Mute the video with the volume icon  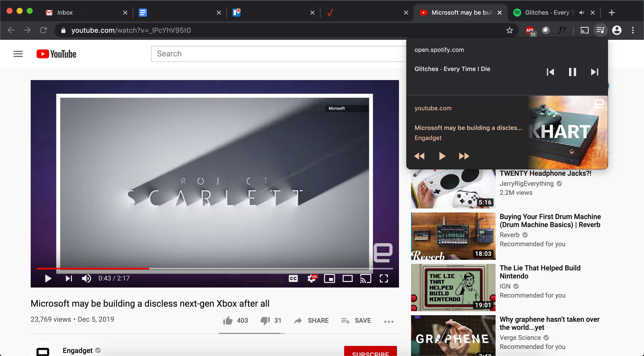click(x=86, y=278)
